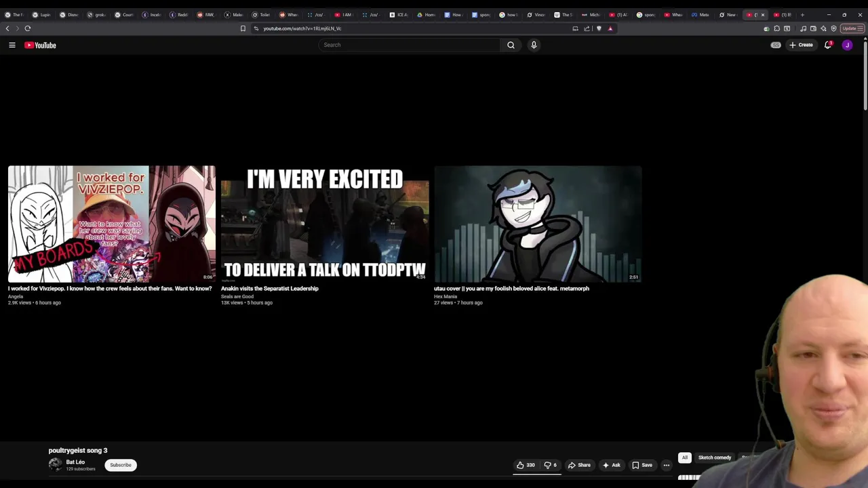This screenshot has width=868, height=488.
Task: Click the 'poultrygeist song 3' video title
Action: pyautogui.click(x=78, y=450)
